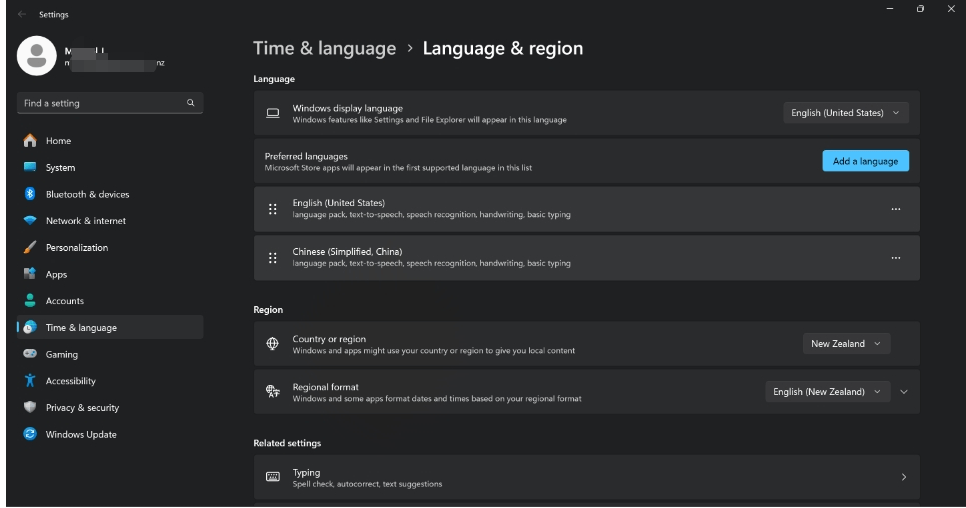Image resolution: width=966 pixels, height=508 pixels.
Task: Open the Windows display language dropdown
Action: pos(845,113)
